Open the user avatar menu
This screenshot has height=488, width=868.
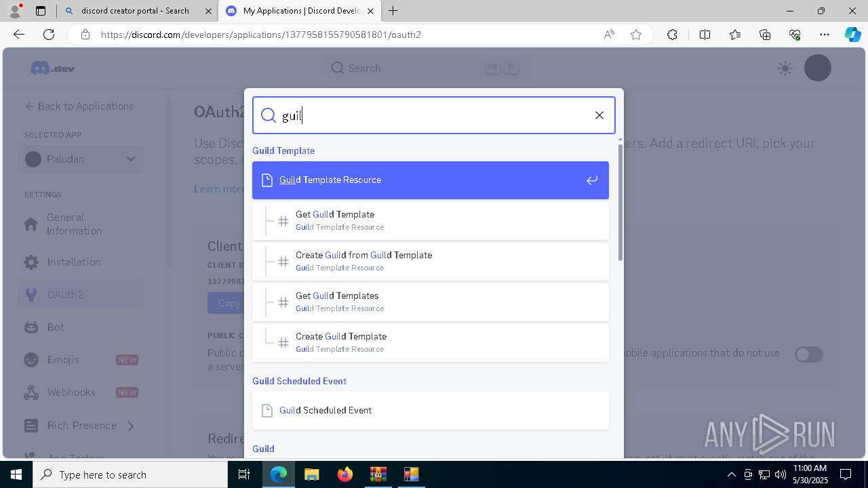(818, 68)
